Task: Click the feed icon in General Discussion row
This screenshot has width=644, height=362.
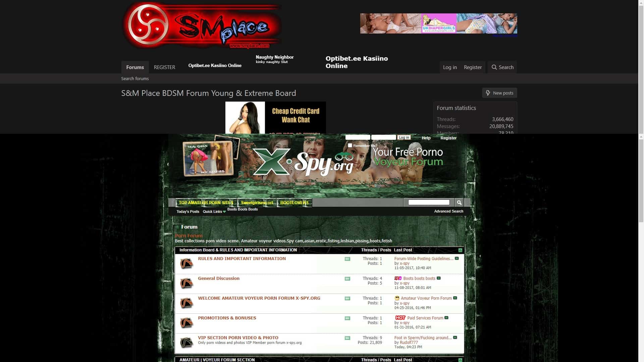Action: [347, 279]
